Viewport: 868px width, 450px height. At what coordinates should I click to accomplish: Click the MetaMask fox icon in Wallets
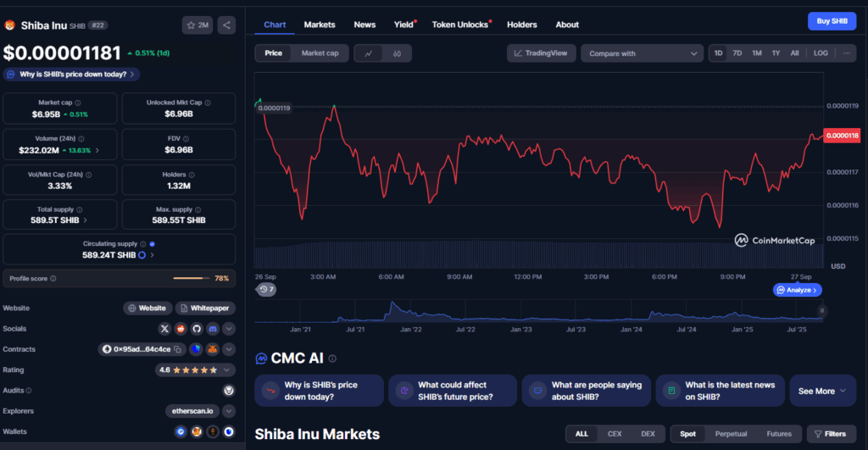pyautogui.click(x=197, y=431)
